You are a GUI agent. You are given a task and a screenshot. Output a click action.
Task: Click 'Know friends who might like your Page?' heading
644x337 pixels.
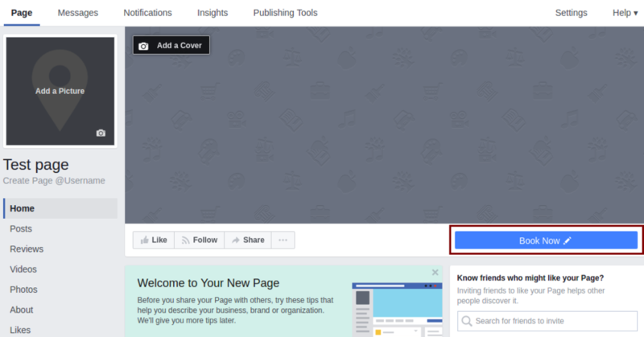tap(530, 278)
